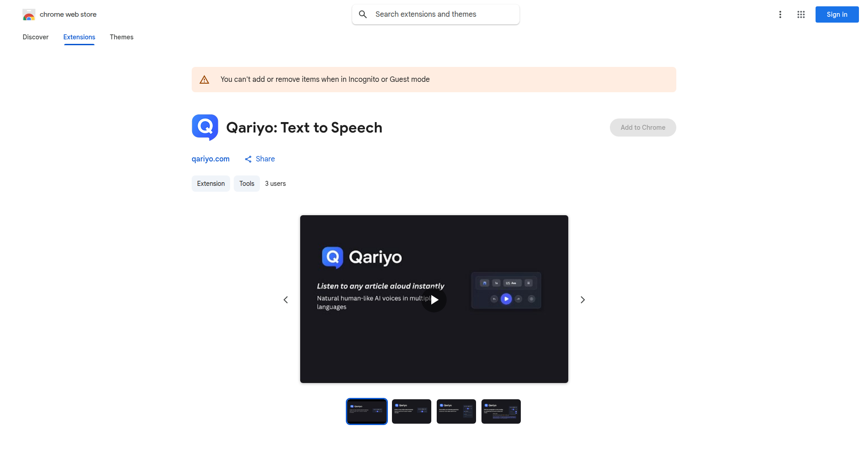Screen dimensions: 868x449
Task: Open the Extensions tab
Action: tap(79, 37)
